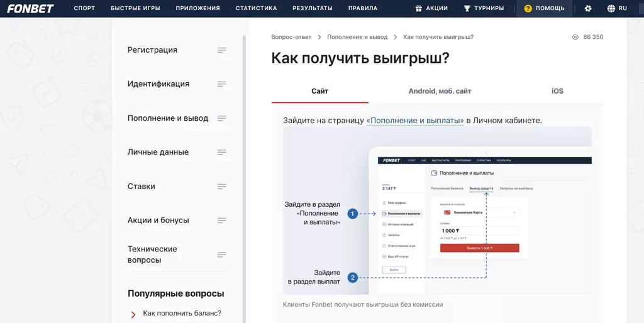
Task: Click the 86 350 view count
Action: point(593,37)
